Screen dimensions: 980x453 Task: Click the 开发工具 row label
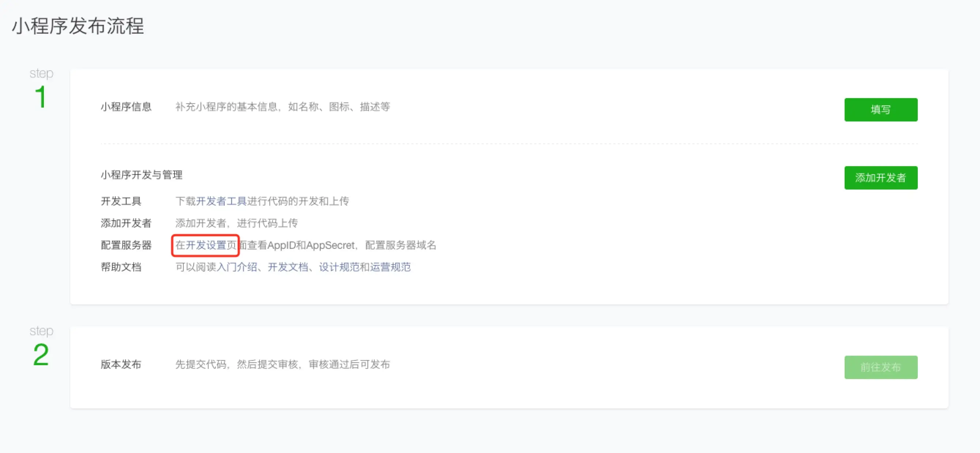(121, 201)
